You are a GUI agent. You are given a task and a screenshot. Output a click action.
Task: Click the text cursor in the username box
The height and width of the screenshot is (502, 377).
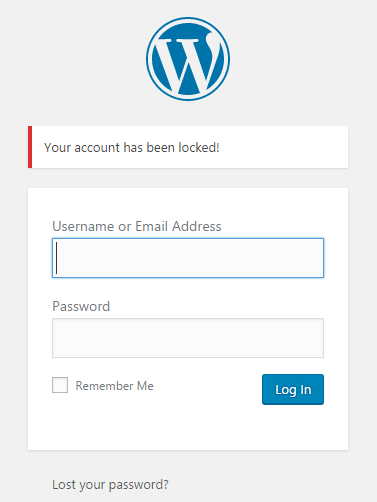tap(57, 258)
